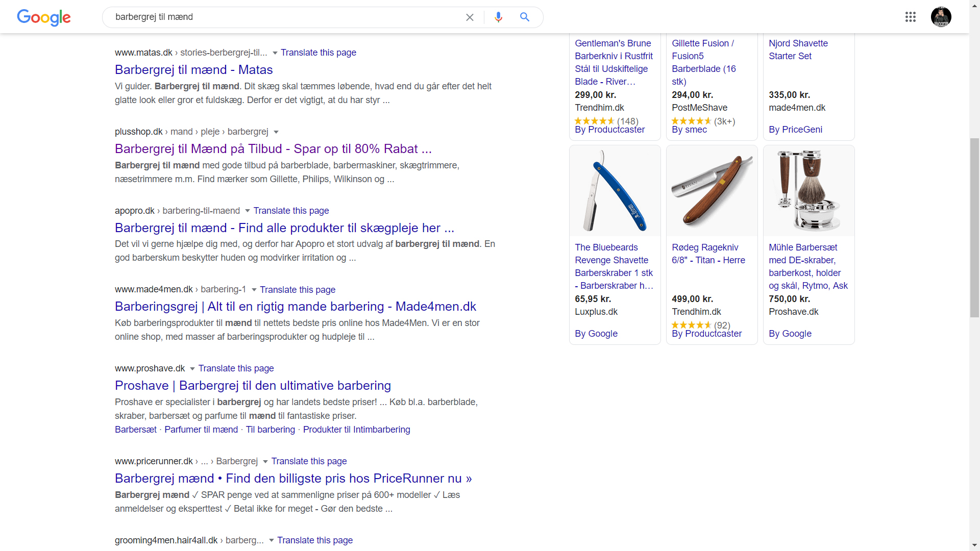Click By Productcaster under Gentleman's Barberkniv
The height and width of the screenshot is (551, 980).
pyautogui.click(x=610, y=130)
